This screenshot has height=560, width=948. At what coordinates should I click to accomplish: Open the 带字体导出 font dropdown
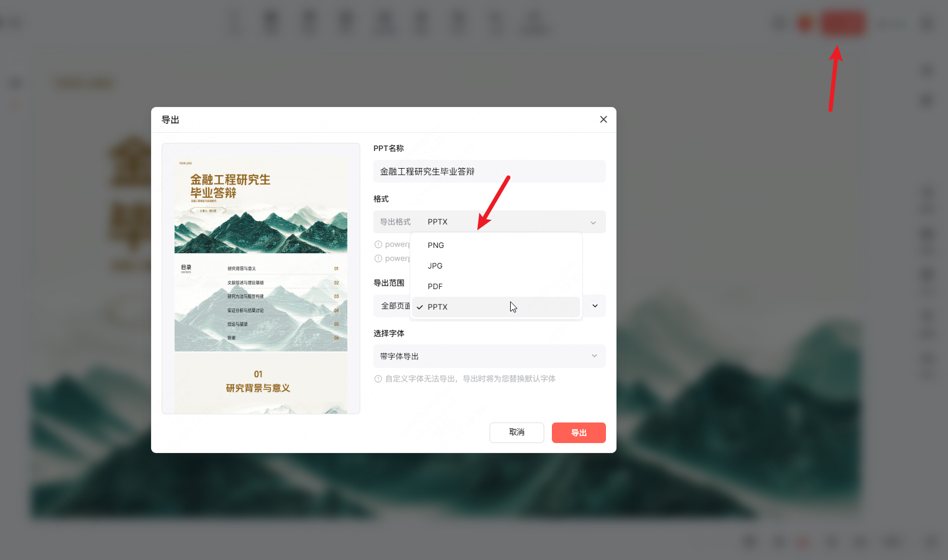tap(489, 356)
